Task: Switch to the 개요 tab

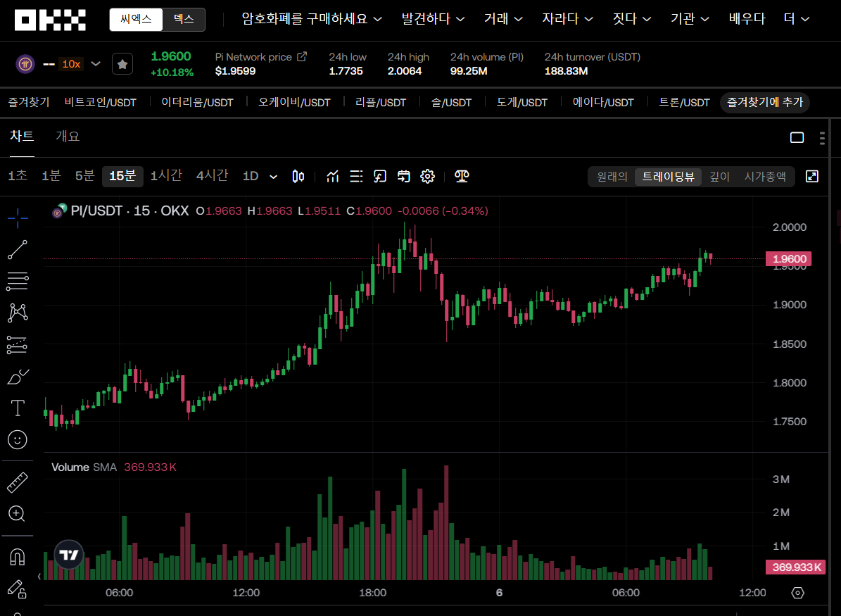Action: (x=68, y=137)
